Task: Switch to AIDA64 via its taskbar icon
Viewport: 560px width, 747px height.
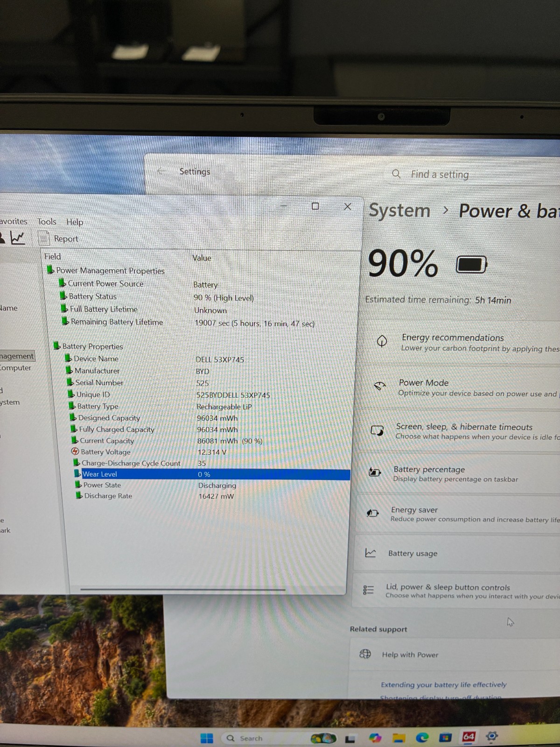Action: (469, 737)
